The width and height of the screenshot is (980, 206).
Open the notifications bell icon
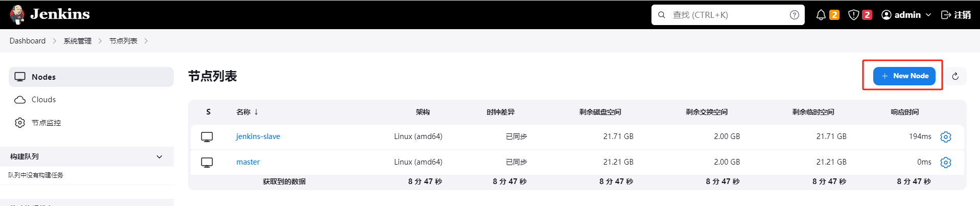(821, 15)
